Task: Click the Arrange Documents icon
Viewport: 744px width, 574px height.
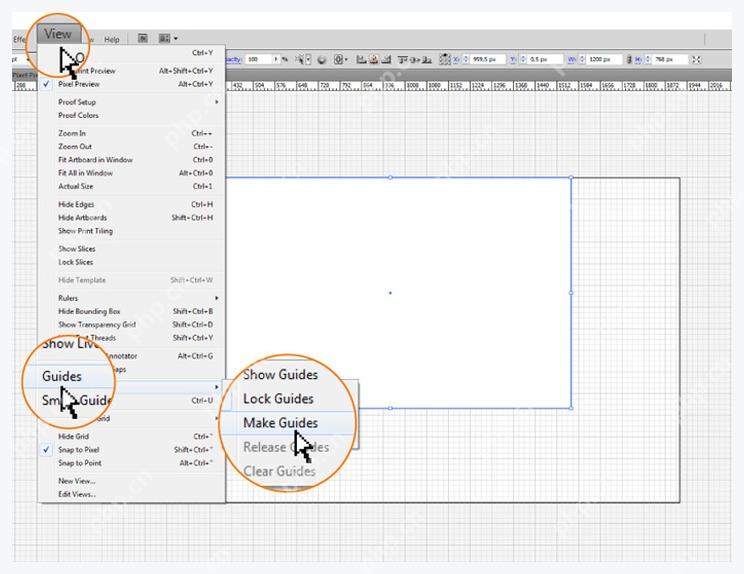Action: (x=164, y=38)
